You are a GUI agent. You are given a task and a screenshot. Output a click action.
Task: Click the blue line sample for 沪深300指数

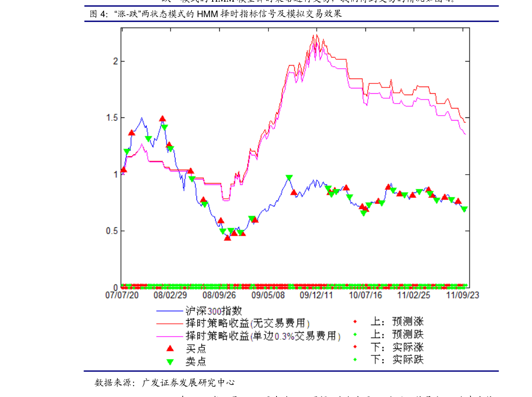coord(170,311)
